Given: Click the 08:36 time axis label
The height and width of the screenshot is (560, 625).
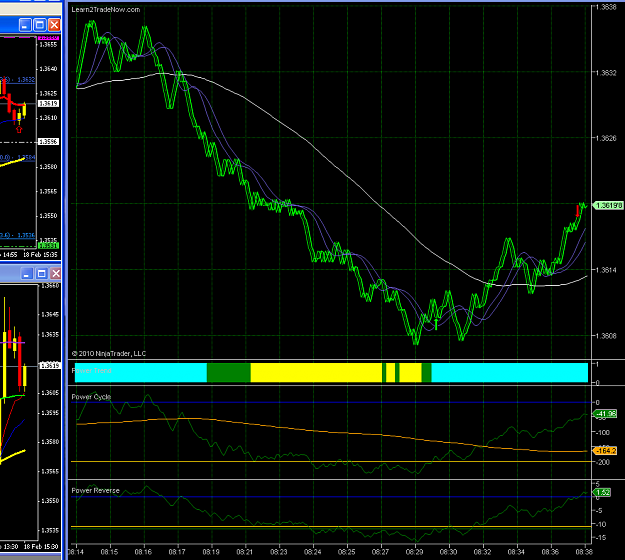Looking at the screenshot, I should click(550, 552).
